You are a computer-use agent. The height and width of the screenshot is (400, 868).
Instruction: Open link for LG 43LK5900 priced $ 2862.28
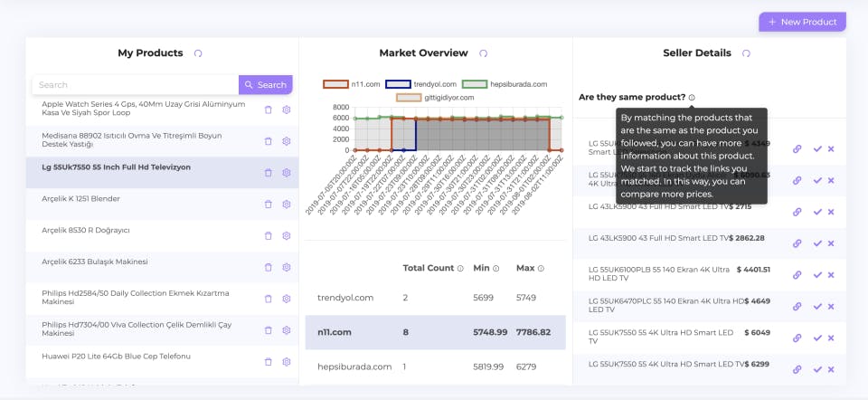pos(797,243)
